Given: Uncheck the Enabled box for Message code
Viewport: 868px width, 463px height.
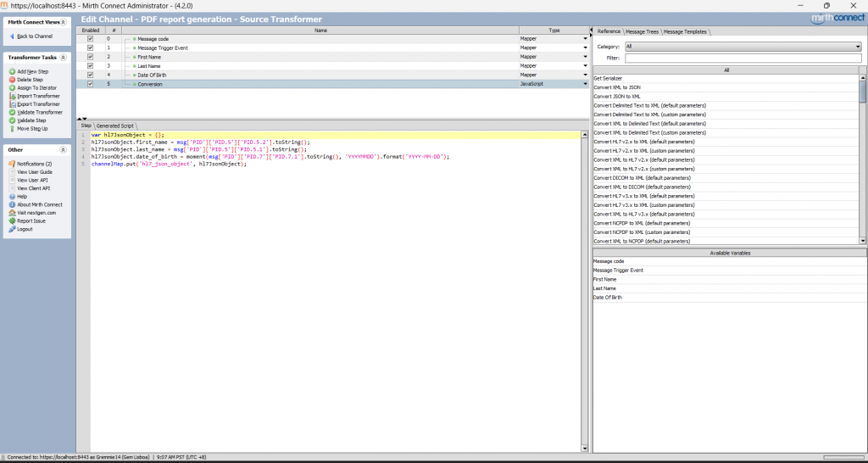Looking at the screenshot, I should click(90, 39).
